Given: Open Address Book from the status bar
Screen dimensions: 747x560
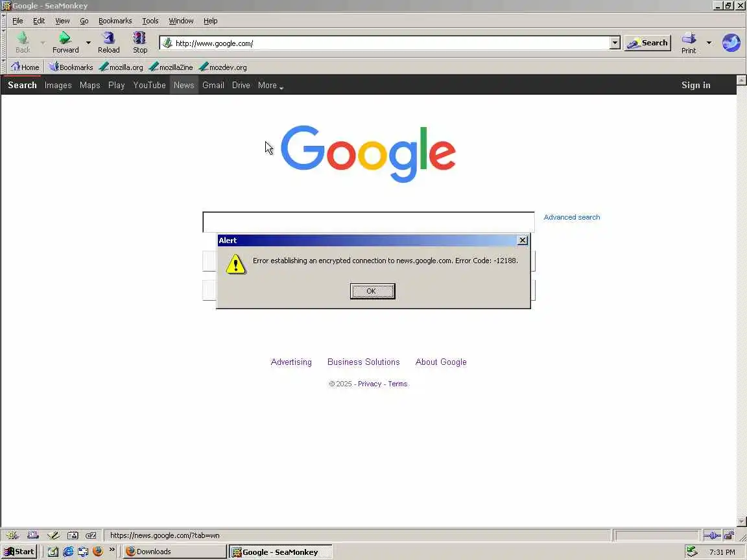Looking at the screenshot, I should pos(73,535).
